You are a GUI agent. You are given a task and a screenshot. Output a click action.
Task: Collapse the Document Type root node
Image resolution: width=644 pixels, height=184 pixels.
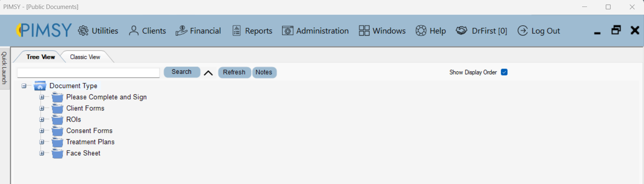pos(24,86)
